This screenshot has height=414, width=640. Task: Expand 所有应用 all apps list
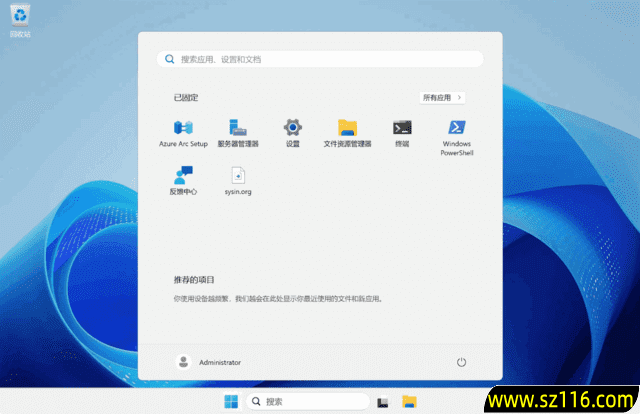442,98
